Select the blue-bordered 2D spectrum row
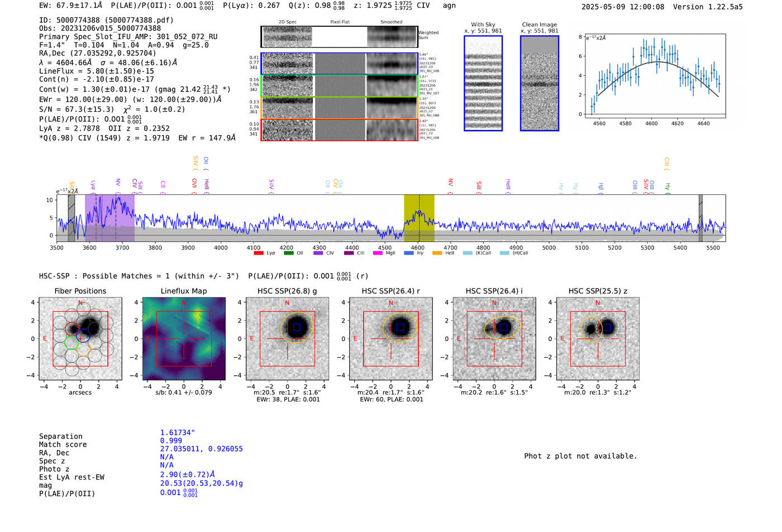Image resolution: width=782 pixels, height=532 pixels. 339,64
